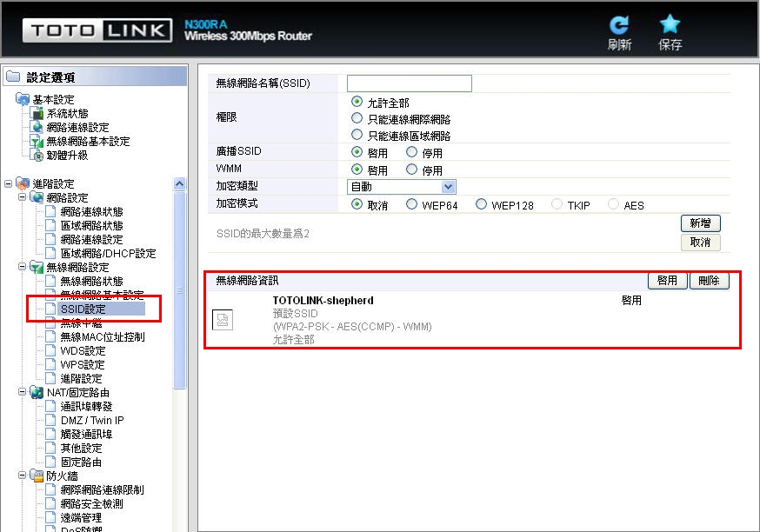Click the page icon beside 網路連線狀態
This screenshot has height=532, width=760.
click(50, 211)
